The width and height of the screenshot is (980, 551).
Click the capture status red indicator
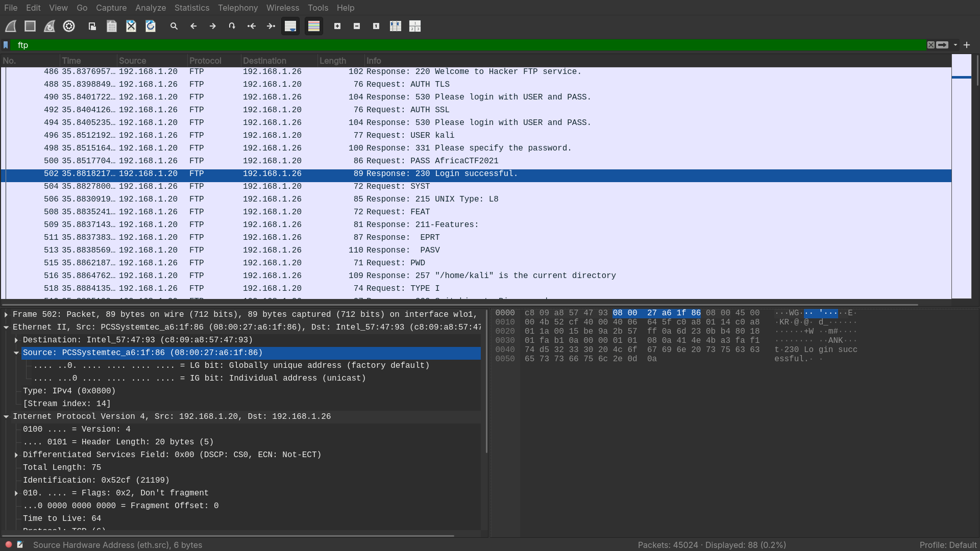9,545
